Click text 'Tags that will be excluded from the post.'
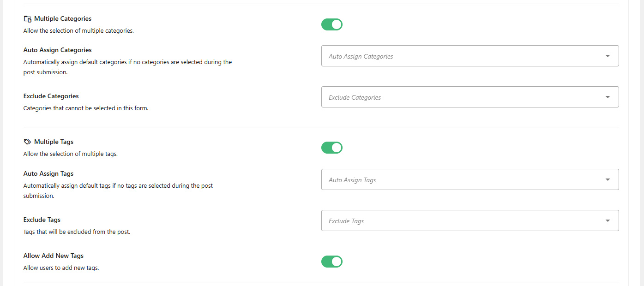This screenshot has height=286, width=644. coord(77,232)
